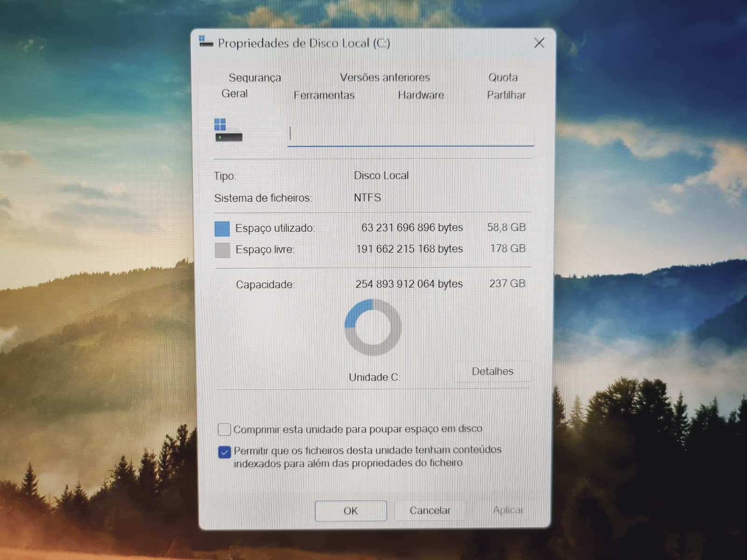Click the 'Capacidade:' label

tap(265, 284)
